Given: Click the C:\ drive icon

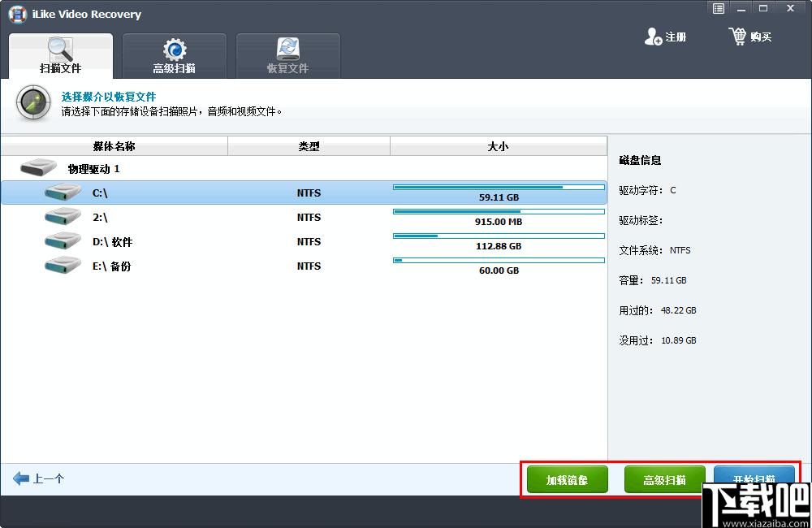Looking at the screenshot, I should point(63,193).
